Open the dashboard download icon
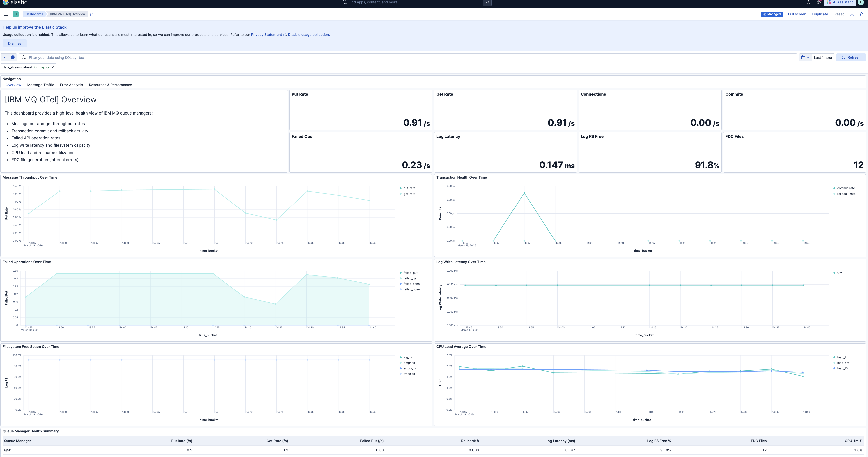The height and width of the screenshot is (457, 868). (852, 14)
